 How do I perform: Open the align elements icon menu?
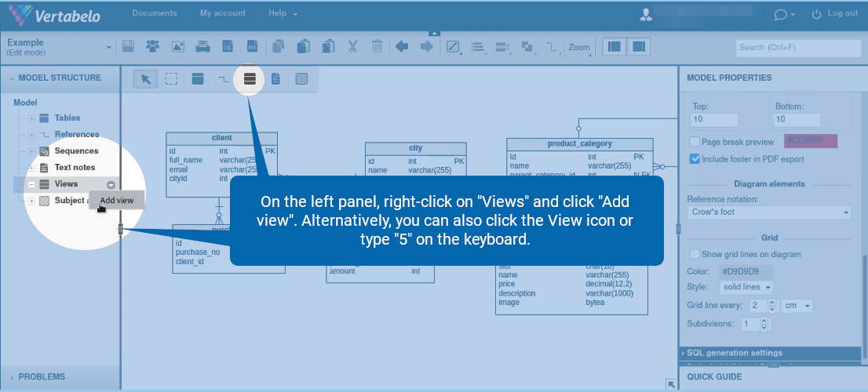pyautogui.click(x=478, y=48)
